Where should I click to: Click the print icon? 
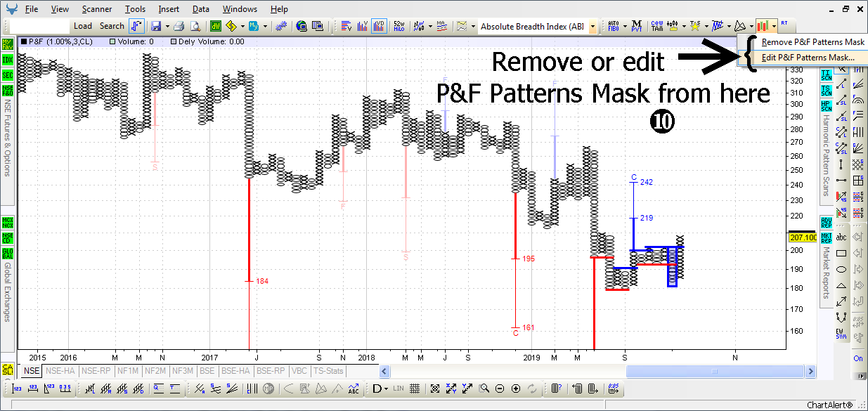179,26
